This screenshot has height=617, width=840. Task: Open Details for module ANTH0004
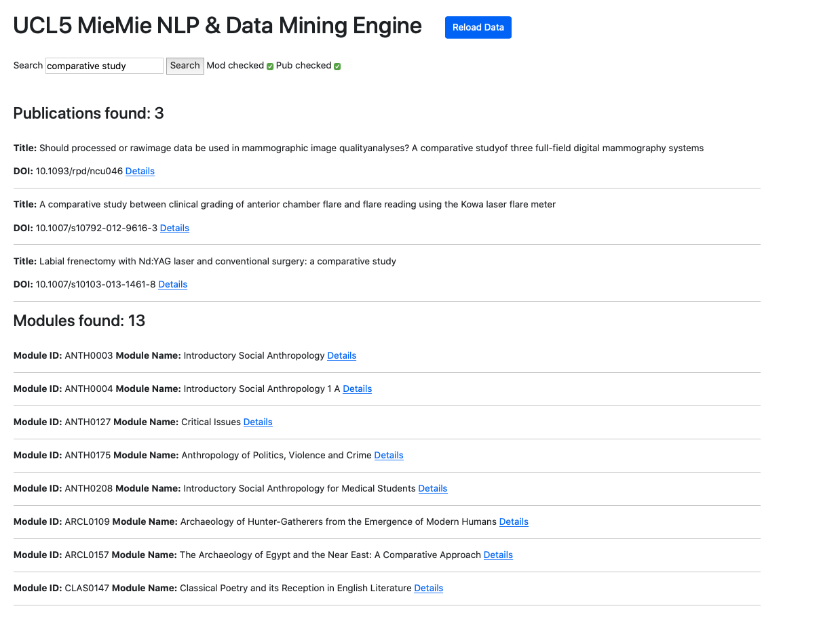(358, 389)
